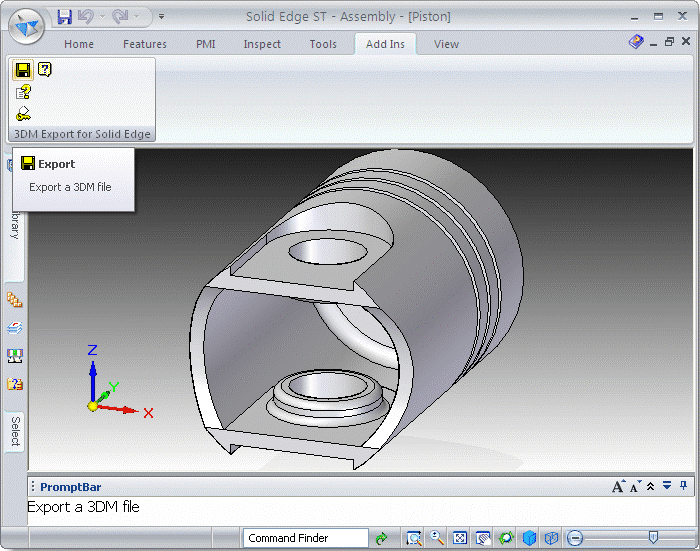Click the coordinate triad origin sphere
The image size is (700, 551).
click(92, 406)
